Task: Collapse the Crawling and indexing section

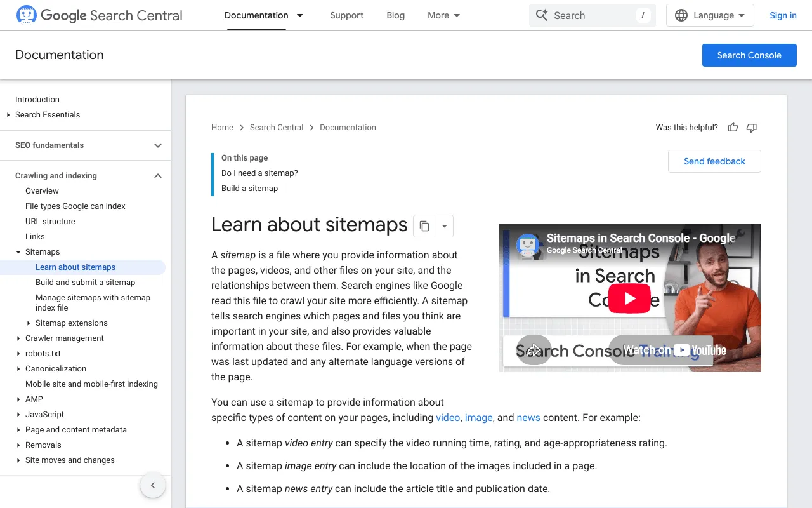Action: (158, 176)
